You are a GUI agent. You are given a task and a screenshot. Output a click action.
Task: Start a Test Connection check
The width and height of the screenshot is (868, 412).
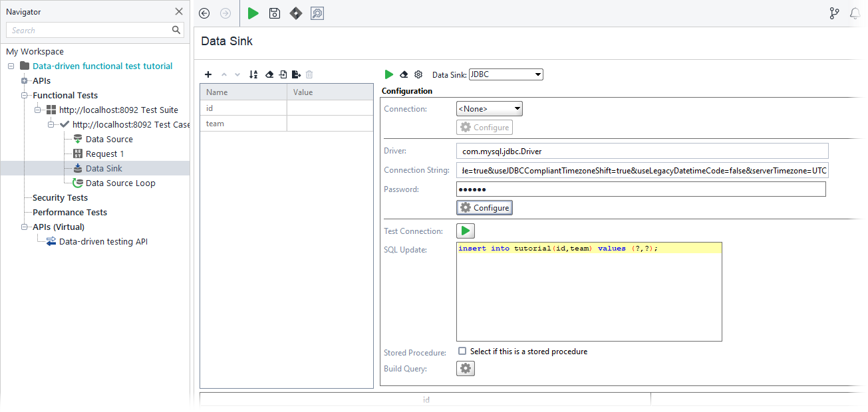pos(465,231)
